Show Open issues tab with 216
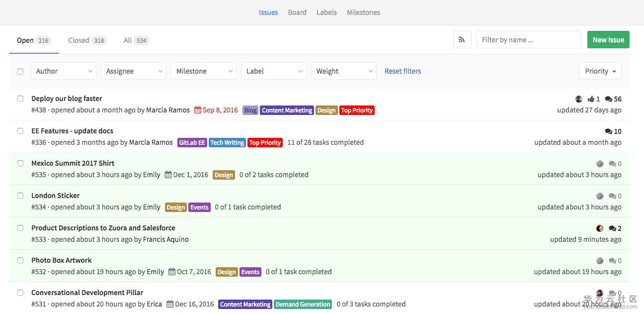Screen dimensions: 644x314 (x=34, y=40)
